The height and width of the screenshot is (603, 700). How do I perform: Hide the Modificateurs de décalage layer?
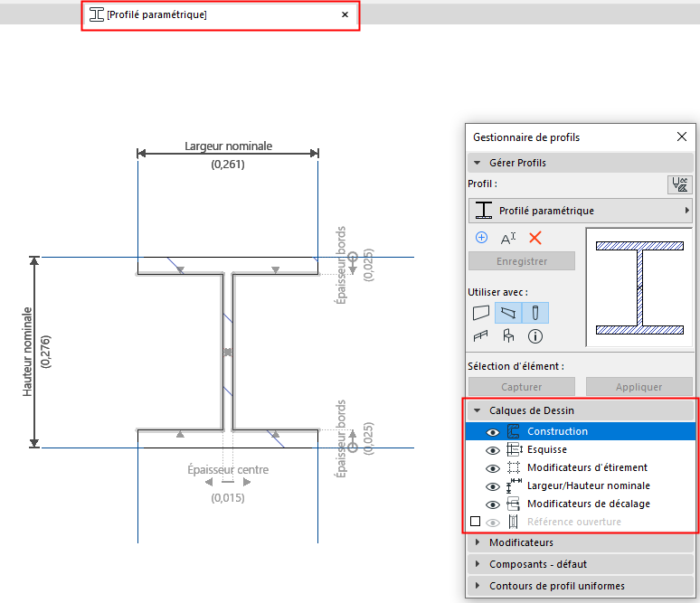493,504
